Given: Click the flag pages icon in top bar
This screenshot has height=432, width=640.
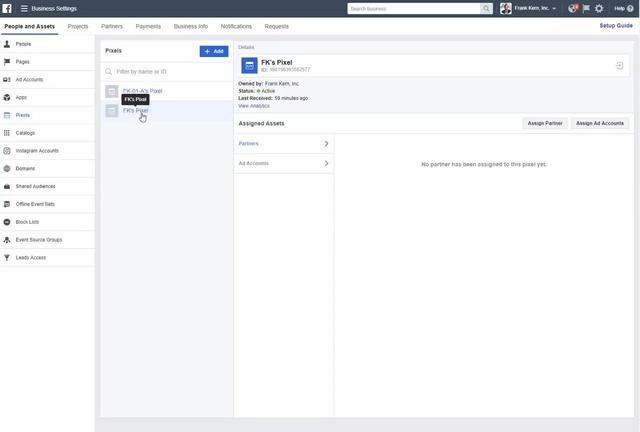Looking at the screenshot, I should [586, 9].
